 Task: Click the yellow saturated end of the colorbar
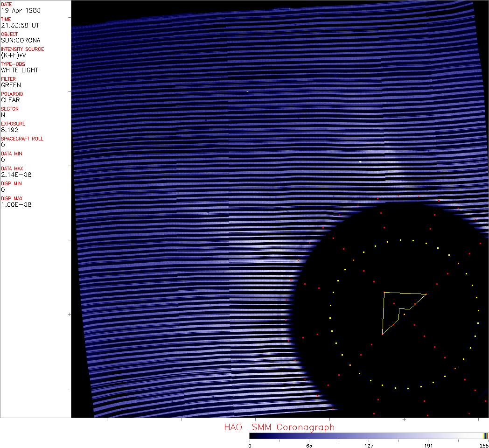[484, 436]
